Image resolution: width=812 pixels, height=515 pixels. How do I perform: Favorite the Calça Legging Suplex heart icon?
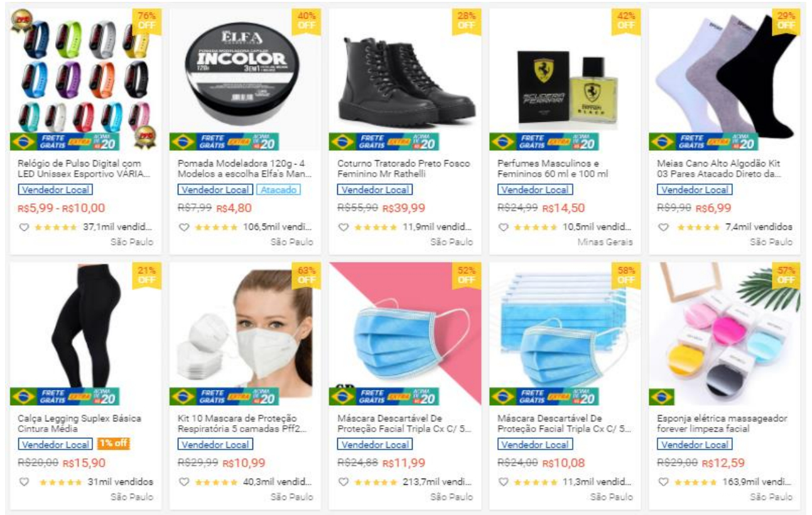click(x=24, y=482)
